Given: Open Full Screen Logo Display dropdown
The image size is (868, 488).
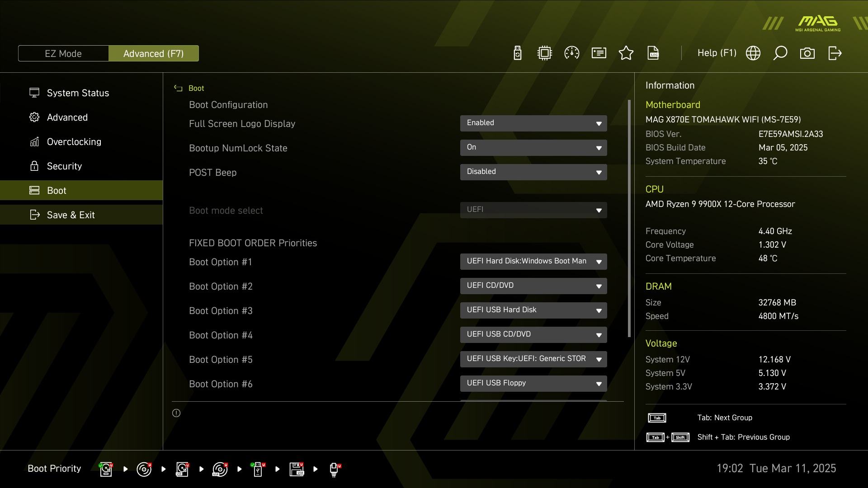Looking at the screenshot, I should tap(533, 123).
